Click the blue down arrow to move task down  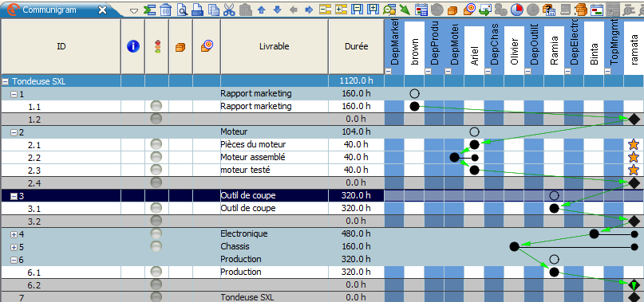pos(277,10)
